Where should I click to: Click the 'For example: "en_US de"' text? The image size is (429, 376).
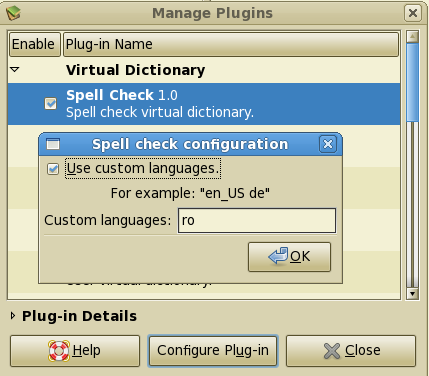(x=190, y=193)
